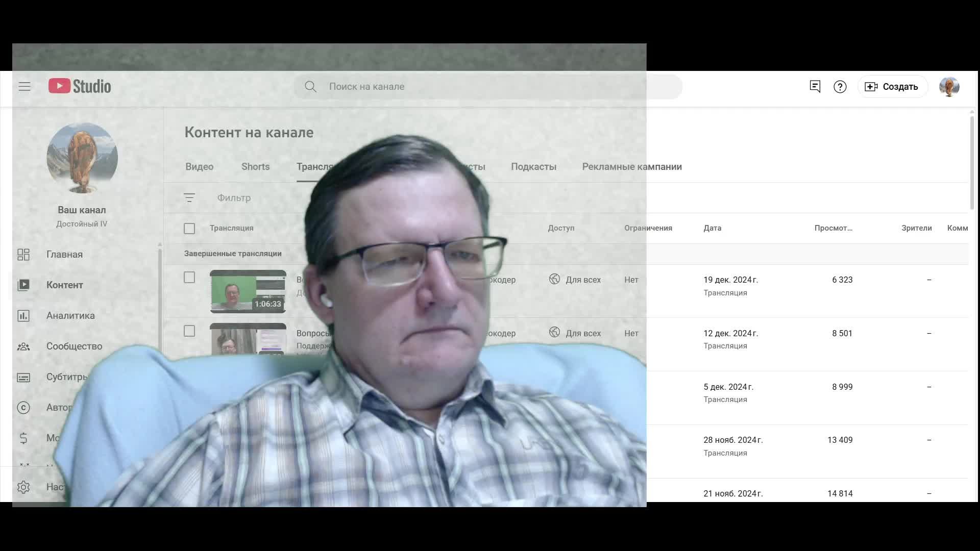Viewport: 980px width, 551px height.
Task: Go to Сообщество in sidebar
Action: click(74, 346)
